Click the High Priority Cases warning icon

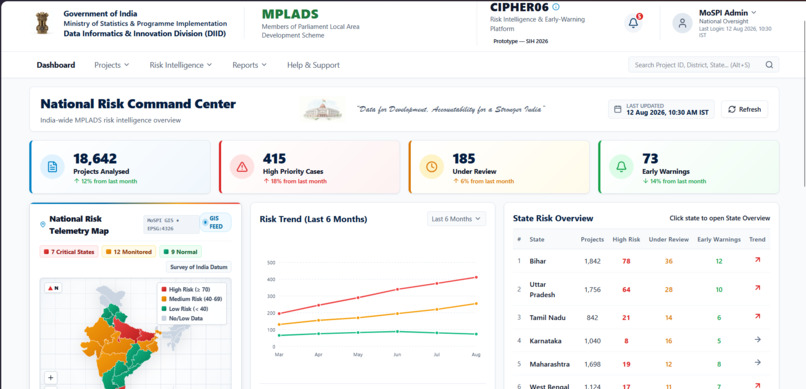coord(242,166)
